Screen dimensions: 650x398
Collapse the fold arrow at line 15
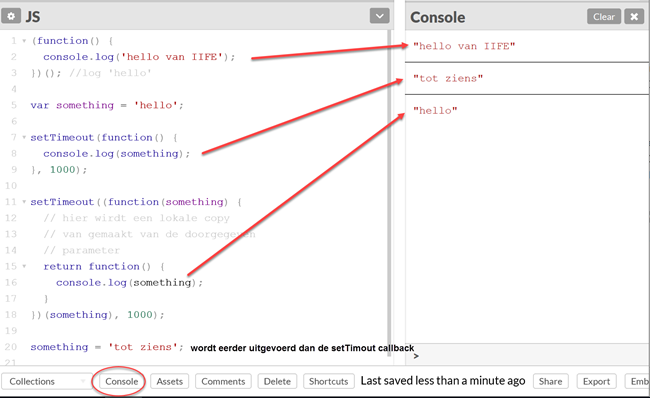[24, 266]
